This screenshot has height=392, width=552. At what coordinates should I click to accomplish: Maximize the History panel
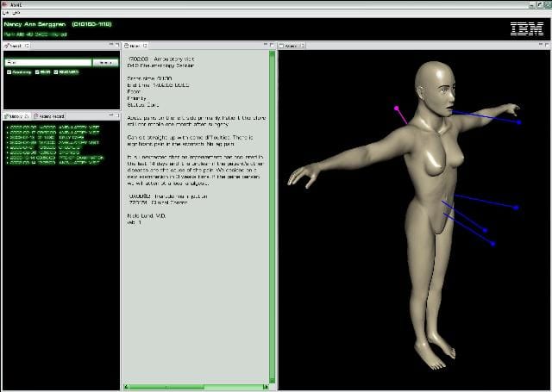(117, 115)
